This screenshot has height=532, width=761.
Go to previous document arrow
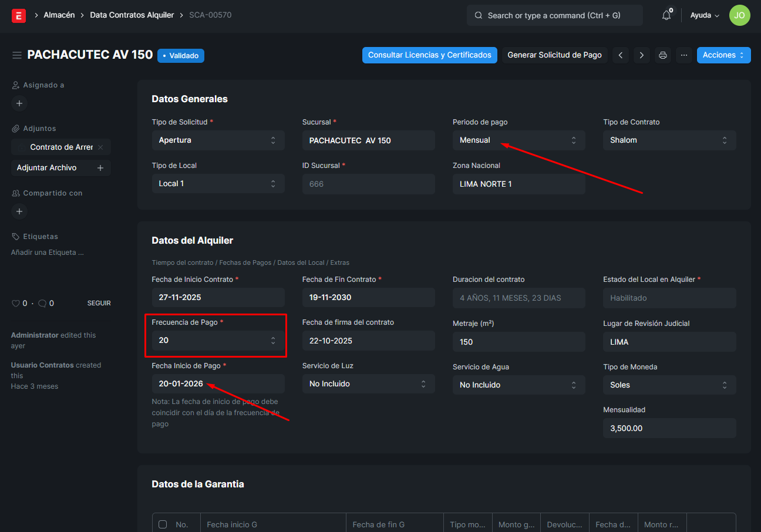tap(621, 55)
